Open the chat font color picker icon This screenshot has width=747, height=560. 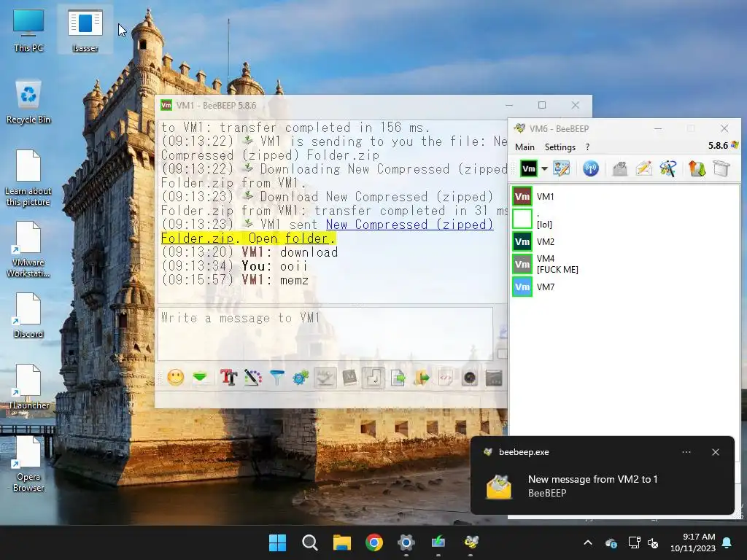(x=253, y=378)
